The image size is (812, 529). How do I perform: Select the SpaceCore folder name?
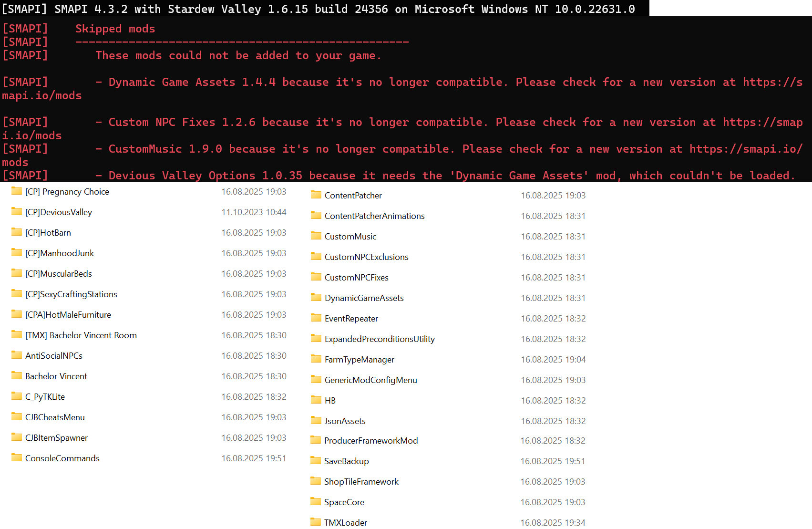(x=344, y=502)
